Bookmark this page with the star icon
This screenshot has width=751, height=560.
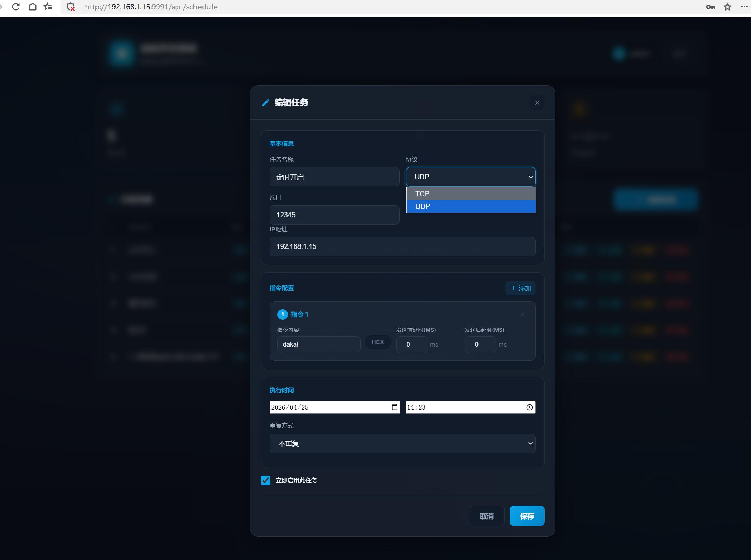[727, 7]
